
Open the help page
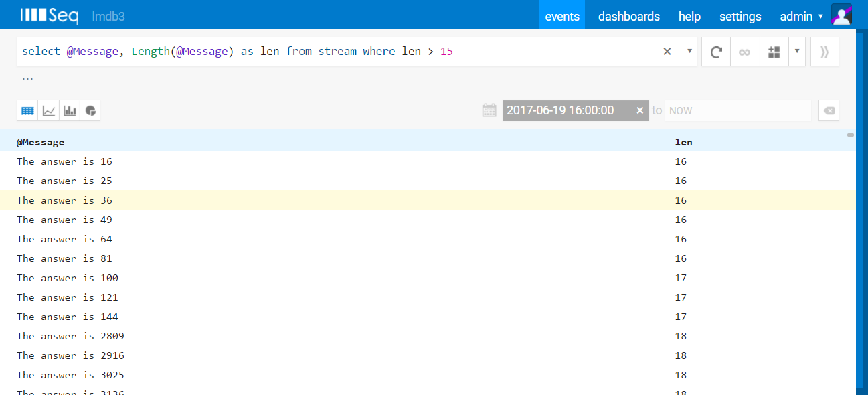tap(689, 16)
